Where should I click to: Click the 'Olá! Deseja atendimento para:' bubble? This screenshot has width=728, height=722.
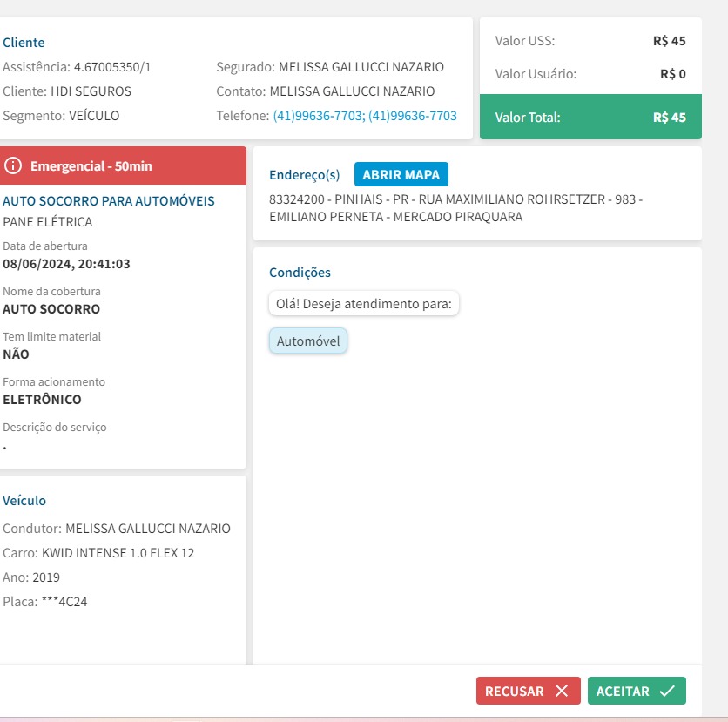tap(364, 304)
